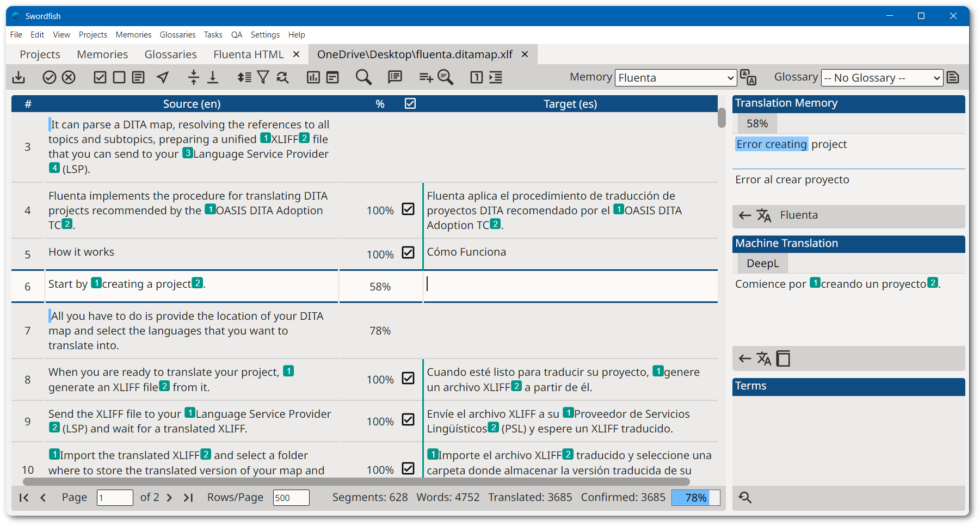Screen dimensions: 980x526
Task: Open the Projects menu in menu bar
Action: (x=93, y=34)
